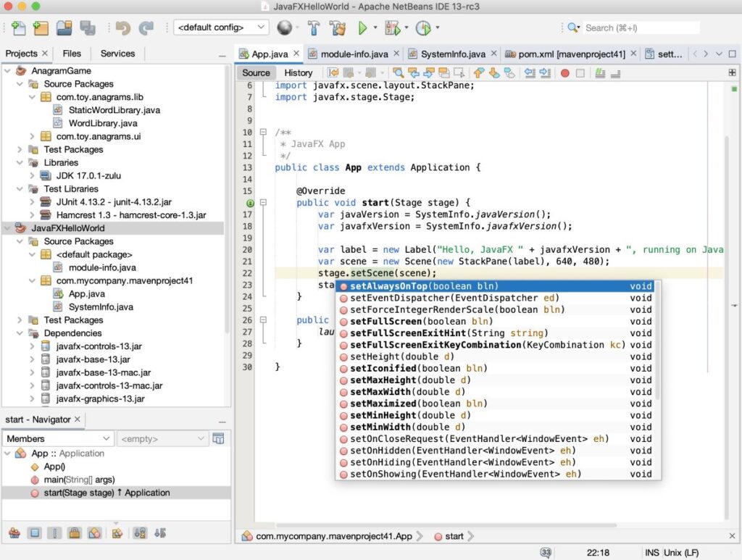Toggle Highlight Search in the editor toolbar

click(446, 72)
